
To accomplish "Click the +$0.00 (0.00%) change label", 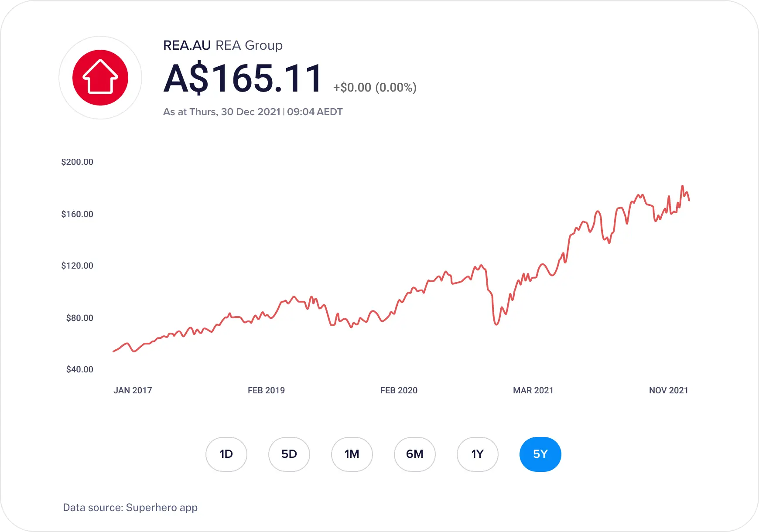I will [x=375, y=87].
